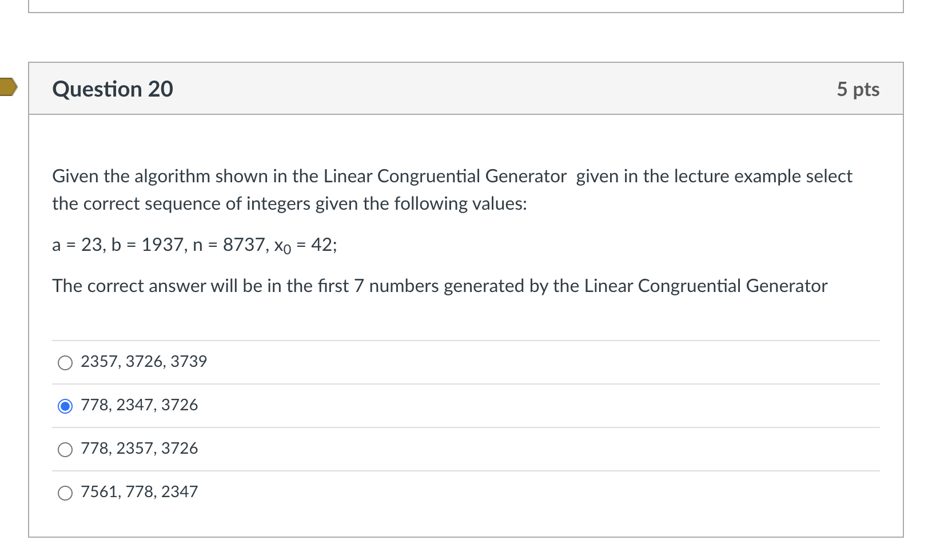Select the radio button for 2357, 3726, 3739
Viewport: 940px width, 560px height.
(65, 363)
